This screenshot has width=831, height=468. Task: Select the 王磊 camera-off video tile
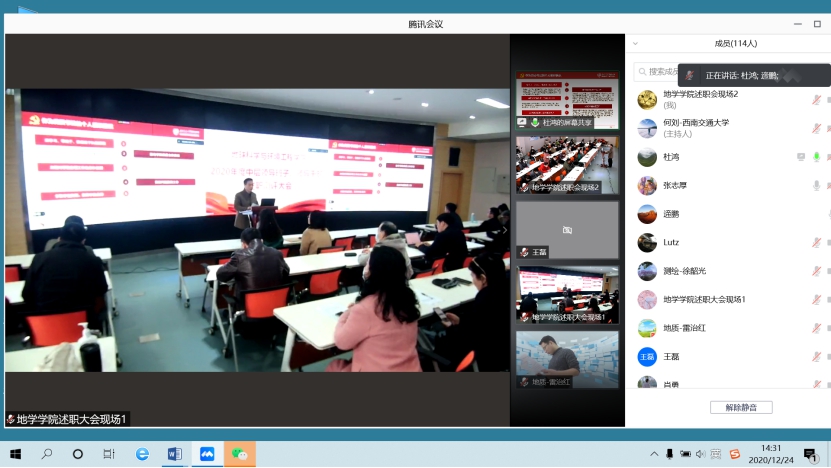coord(567,230)
